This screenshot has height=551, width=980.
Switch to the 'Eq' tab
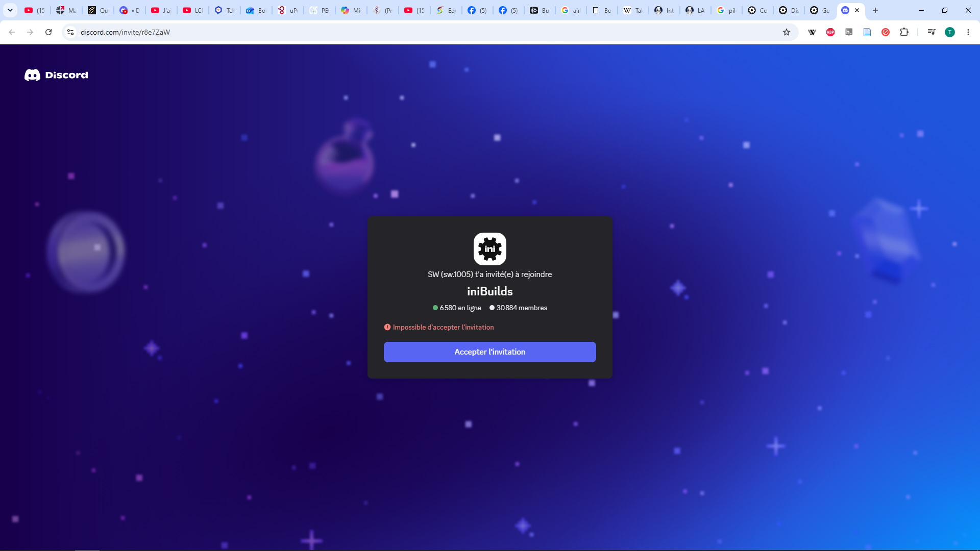(446, 10)
